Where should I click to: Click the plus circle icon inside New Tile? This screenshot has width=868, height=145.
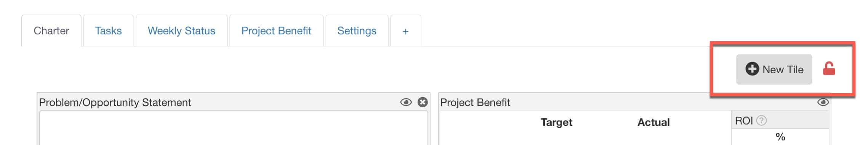(752, 69)
